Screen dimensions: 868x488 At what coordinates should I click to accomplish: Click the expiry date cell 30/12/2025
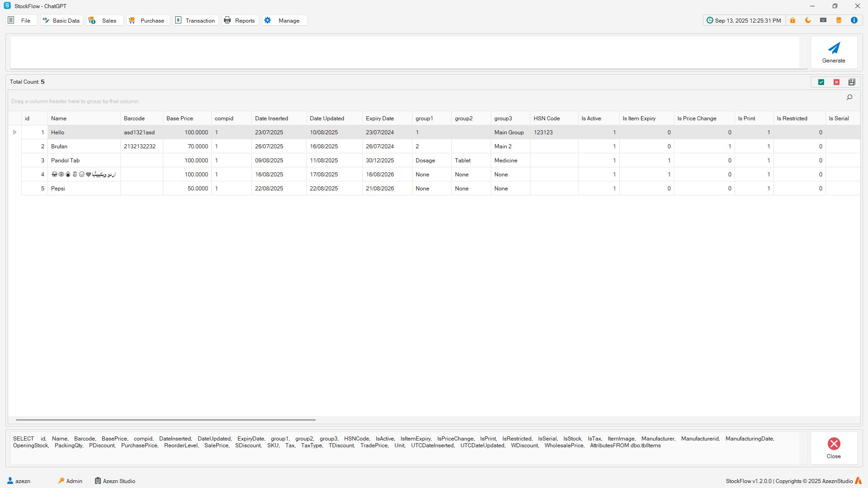click(x=387, y=161)
